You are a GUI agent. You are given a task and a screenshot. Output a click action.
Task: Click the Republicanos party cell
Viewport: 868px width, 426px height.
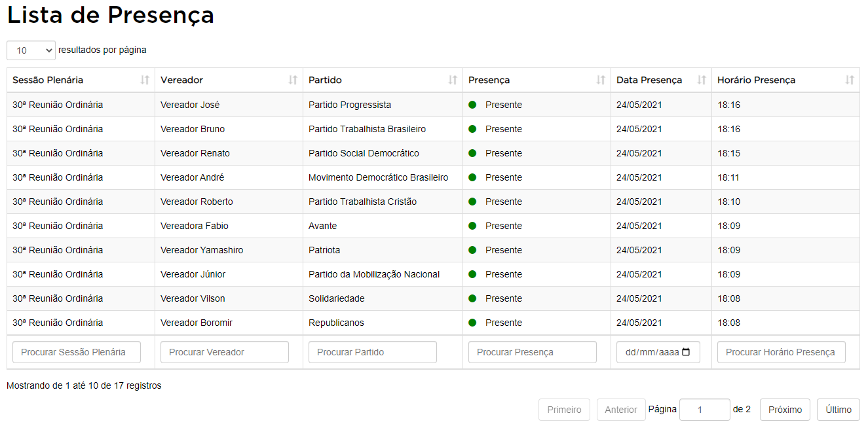coord(383,323)
